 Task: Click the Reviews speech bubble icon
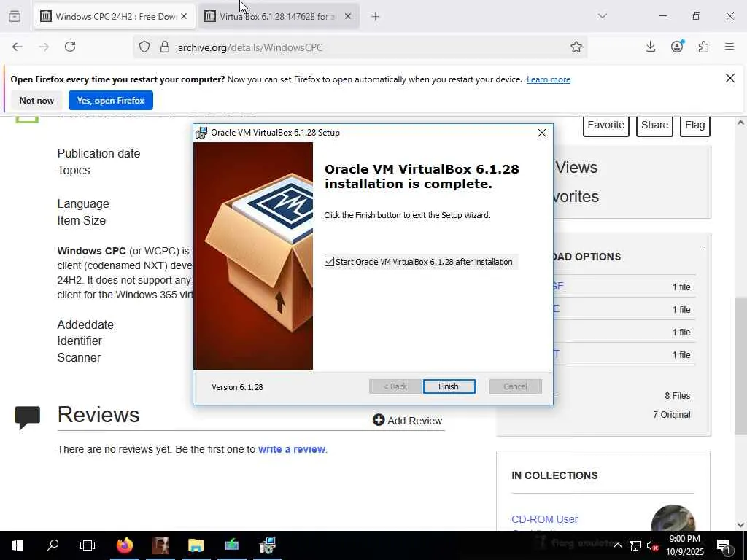pyautogui.click(x=27, y=418)
